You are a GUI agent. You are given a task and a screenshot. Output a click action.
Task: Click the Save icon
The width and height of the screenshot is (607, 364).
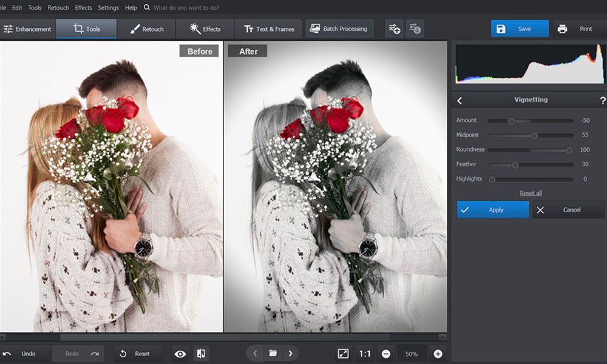[500, 28]
